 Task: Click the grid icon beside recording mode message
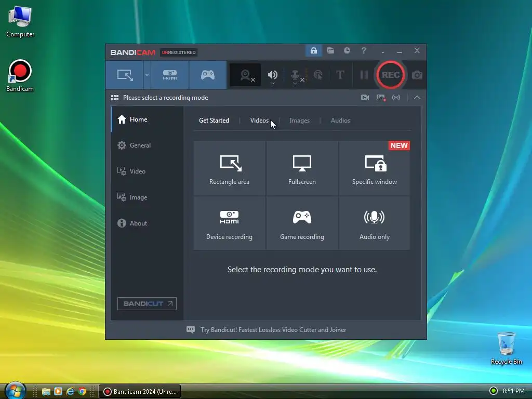pyautogui.click(x=115, y=98)
